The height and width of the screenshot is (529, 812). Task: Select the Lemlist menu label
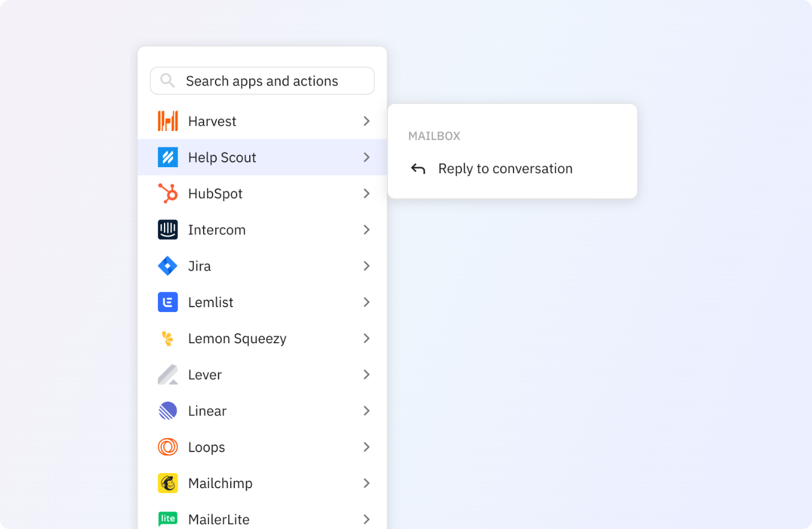[211, 302]
